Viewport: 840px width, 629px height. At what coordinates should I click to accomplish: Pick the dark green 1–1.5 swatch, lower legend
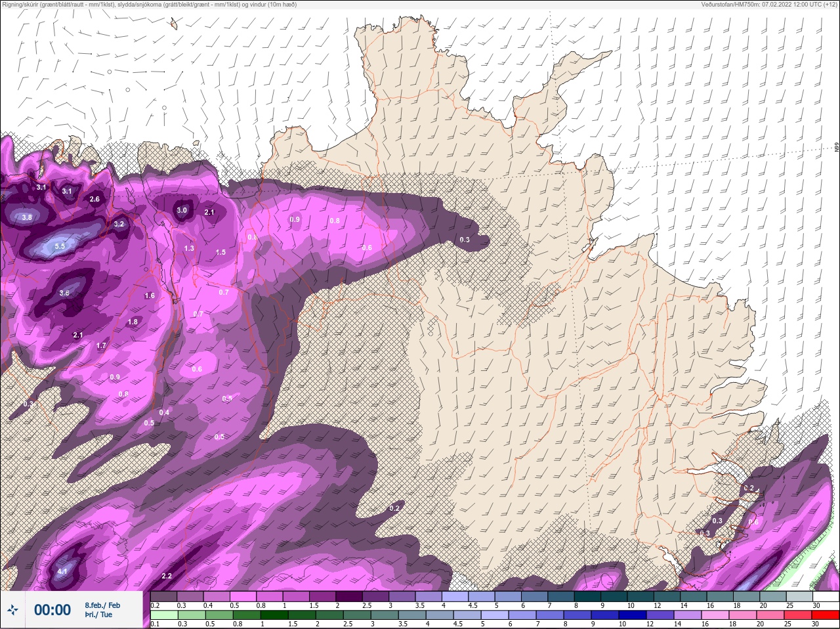(274, 615)
